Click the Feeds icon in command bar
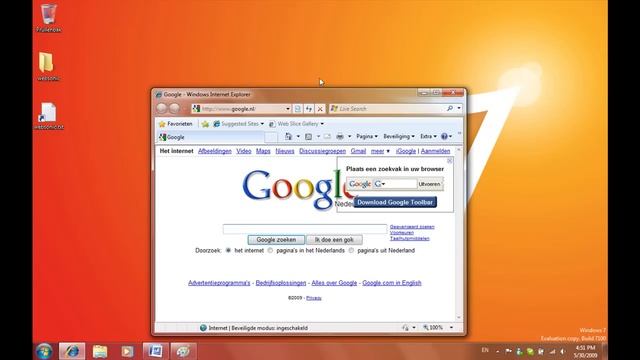 (x=309, y=136)
